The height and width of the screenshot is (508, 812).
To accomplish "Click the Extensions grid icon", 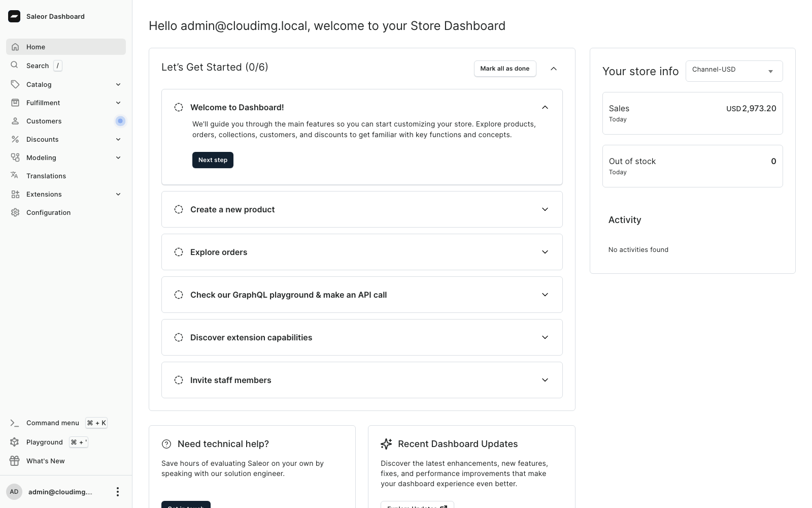I will point(15,194).
